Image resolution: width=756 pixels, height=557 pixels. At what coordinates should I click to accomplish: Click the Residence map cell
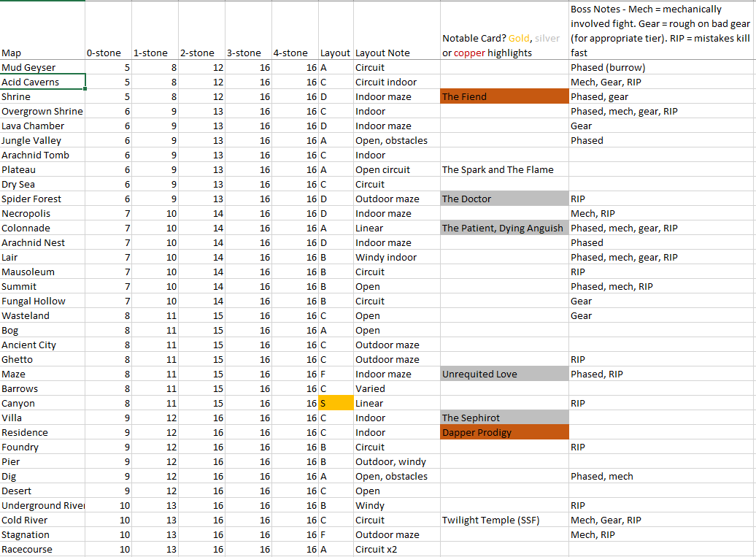point(42,433)
